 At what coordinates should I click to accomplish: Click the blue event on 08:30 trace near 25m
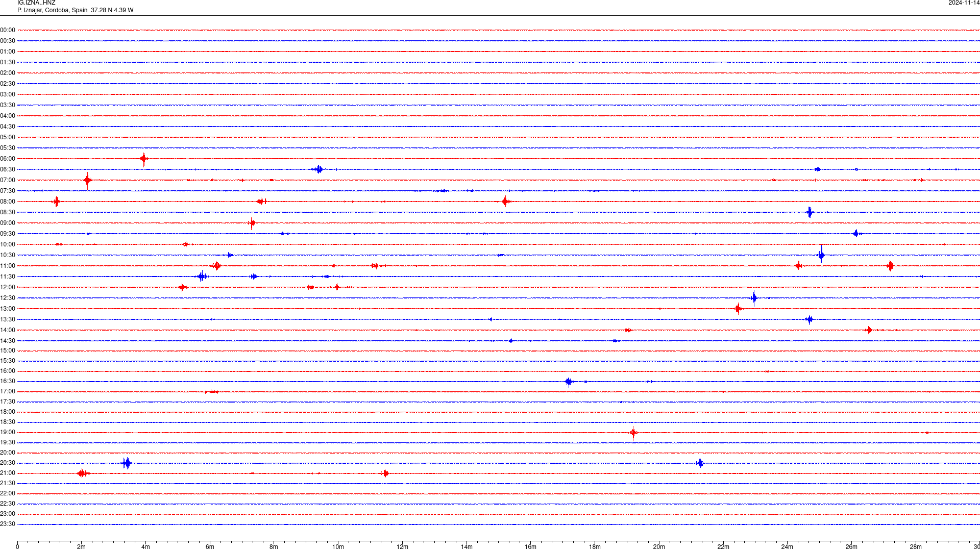(x=810, y=212)
